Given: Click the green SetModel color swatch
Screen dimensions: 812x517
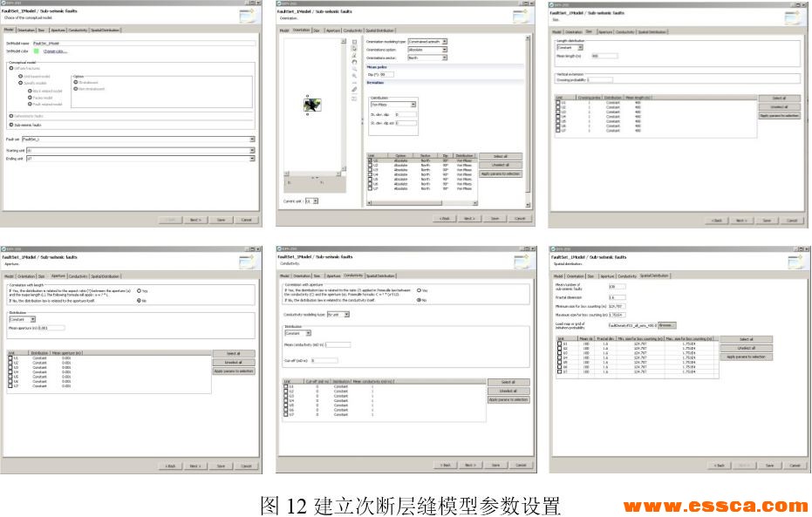Looking at the screenshot, I should [x=37, y=51].
